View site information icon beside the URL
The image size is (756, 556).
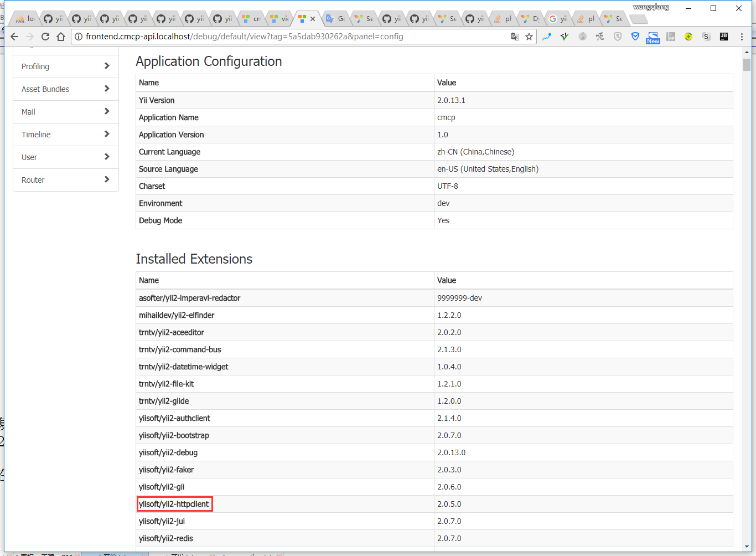pos(79,37)
